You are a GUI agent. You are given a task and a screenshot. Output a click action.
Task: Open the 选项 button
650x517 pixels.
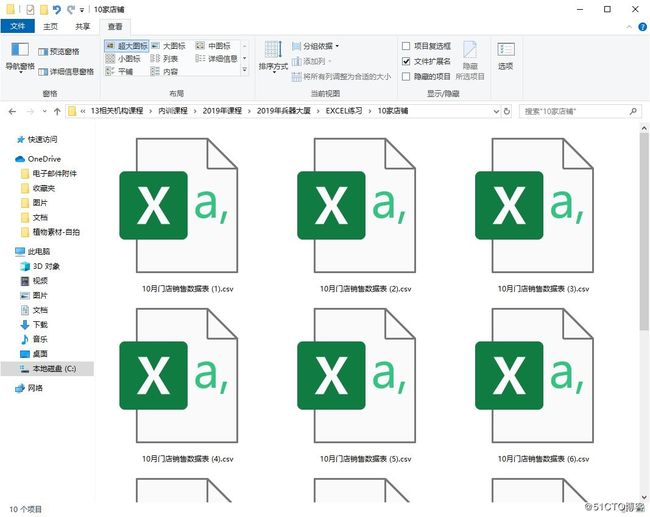pyautogui.click(x=506, y=56)
